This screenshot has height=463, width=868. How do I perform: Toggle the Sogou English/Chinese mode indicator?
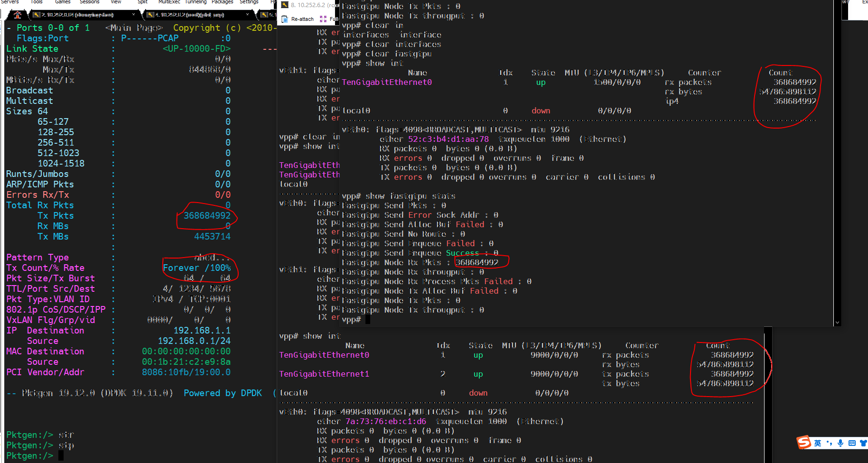(818, 443)
